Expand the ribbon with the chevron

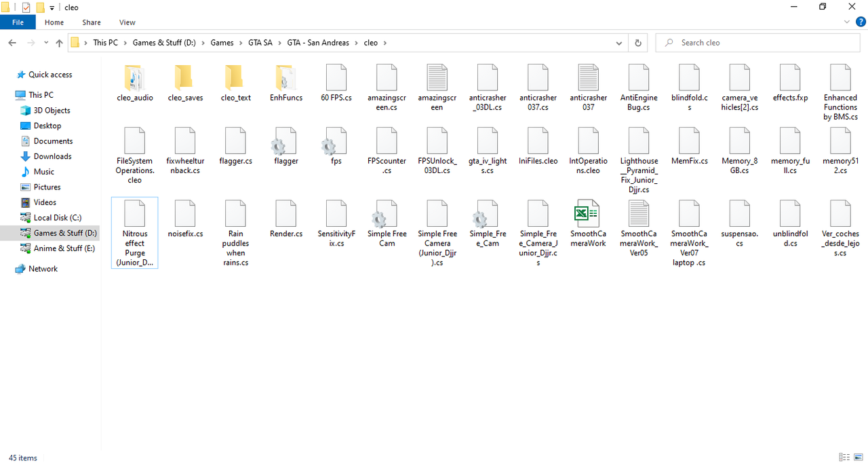(x=846, y=22)
